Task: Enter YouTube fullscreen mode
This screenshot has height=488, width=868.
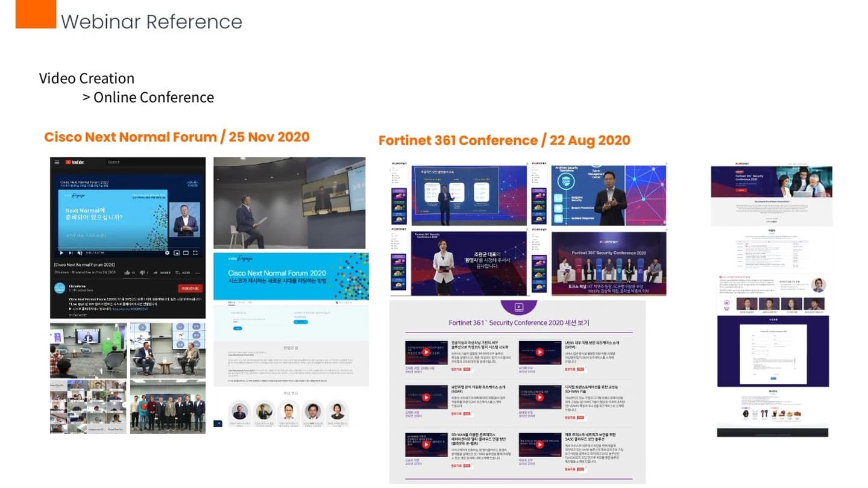Action: pyautogui.click(x=195, y=253)
